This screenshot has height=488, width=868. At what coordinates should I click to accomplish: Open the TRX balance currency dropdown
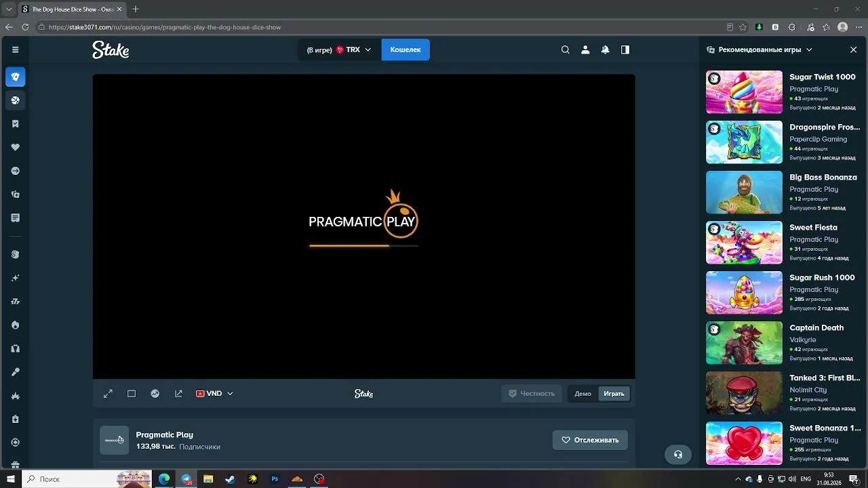[339, 49]
